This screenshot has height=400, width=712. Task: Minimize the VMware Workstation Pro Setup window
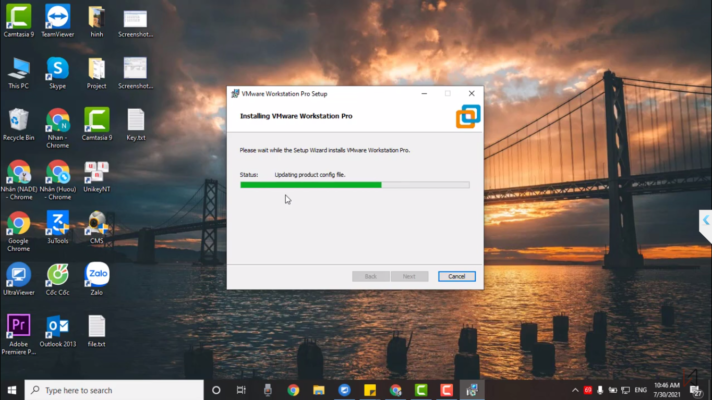click(424, 94)
